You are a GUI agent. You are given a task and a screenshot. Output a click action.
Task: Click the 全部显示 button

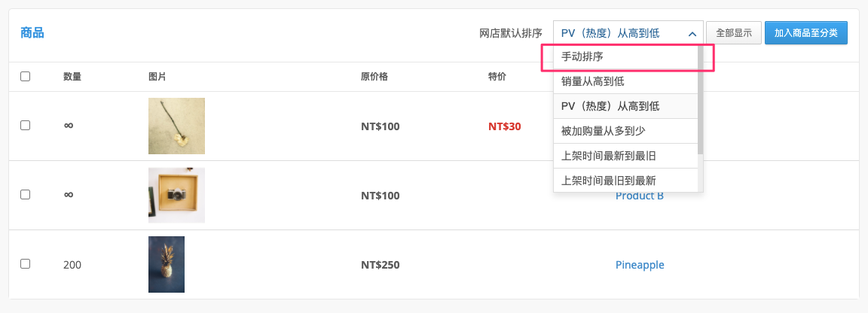click(734, 33)
